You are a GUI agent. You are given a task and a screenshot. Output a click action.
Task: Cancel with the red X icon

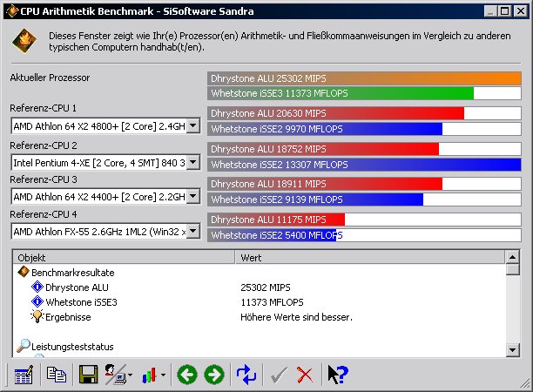coord(305,375)
